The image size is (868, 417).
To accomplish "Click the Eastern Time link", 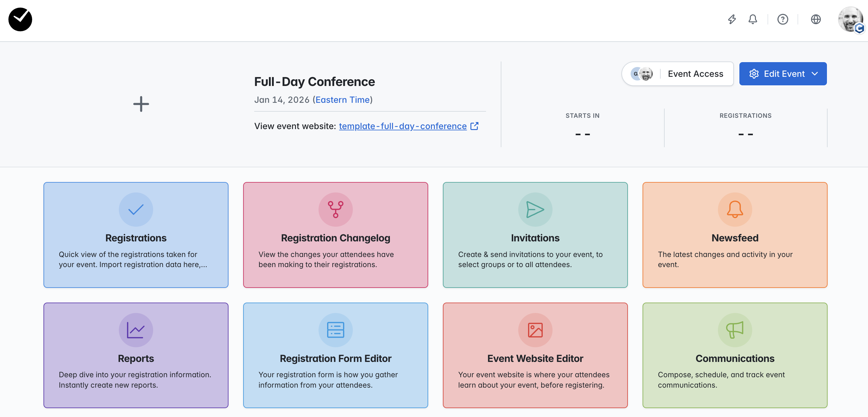I will 342,100.
